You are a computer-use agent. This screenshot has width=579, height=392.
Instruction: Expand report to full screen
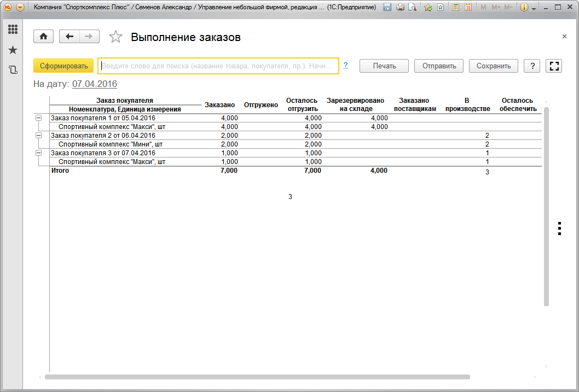(554, 66)
